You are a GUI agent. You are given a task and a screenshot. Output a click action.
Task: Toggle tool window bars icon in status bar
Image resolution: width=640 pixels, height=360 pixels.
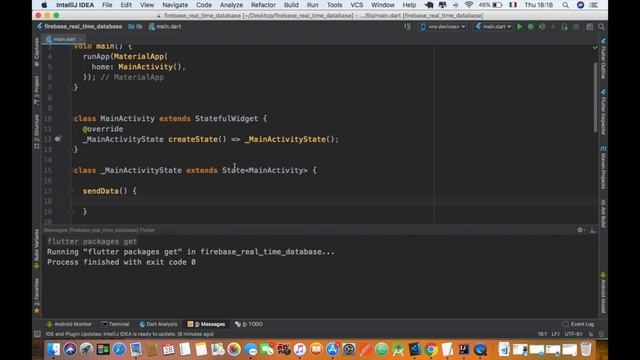37,334
